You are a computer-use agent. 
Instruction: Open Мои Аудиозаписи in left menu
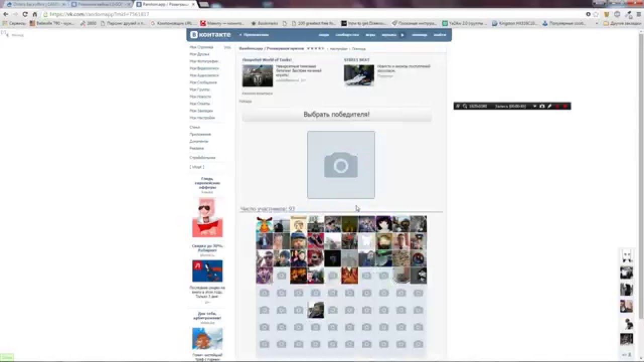[x=204, y=75]
